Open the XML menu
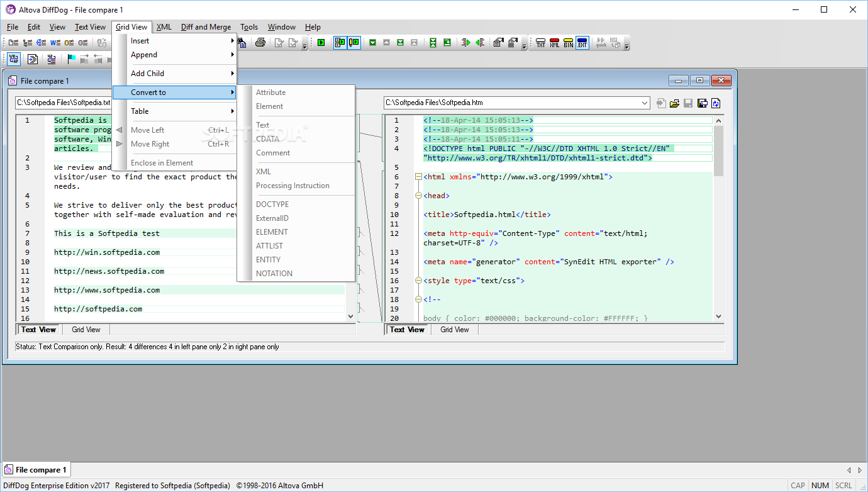 (164, 27)
